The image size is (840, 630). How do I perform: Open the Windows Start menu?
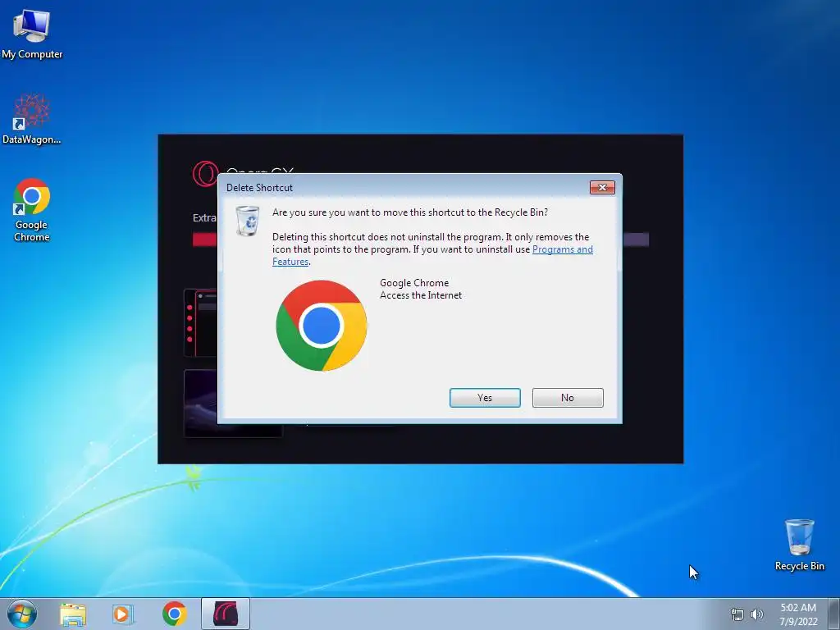pyautogui.click(x=22, y=614)
